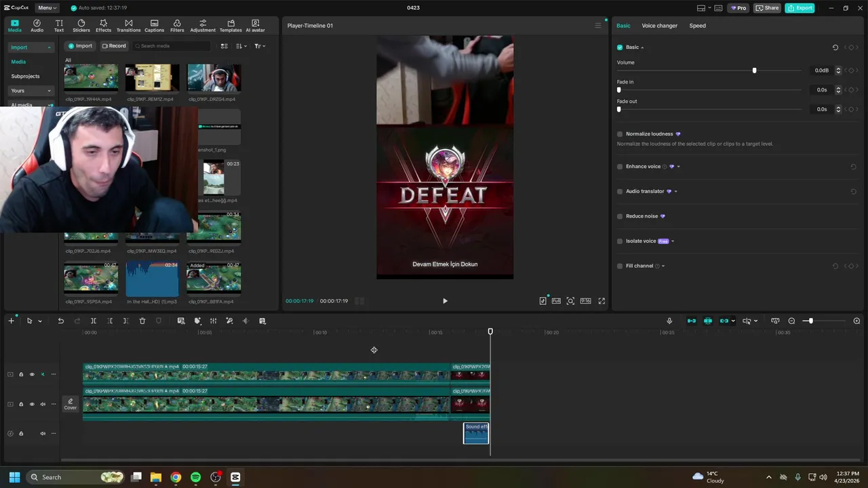
Task: Click the Share button
Action: click(x=768, y=8)
